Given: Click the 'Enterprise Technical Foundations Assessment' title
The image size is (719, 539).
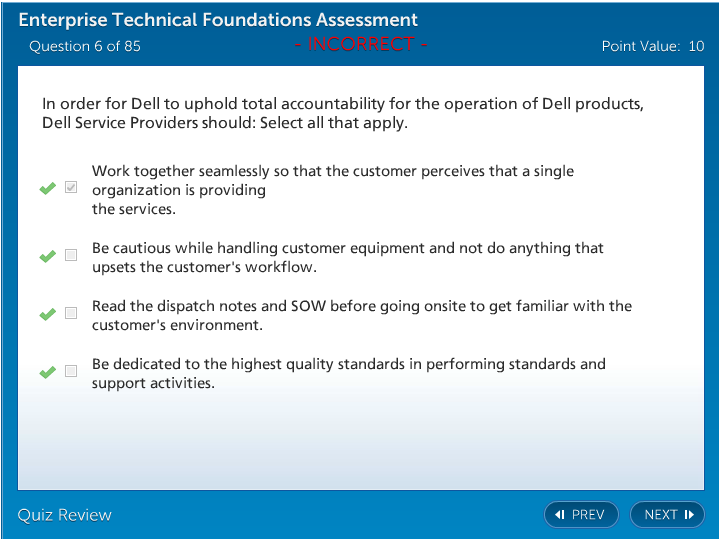Looking at the screenshot, I should point(218,20).
